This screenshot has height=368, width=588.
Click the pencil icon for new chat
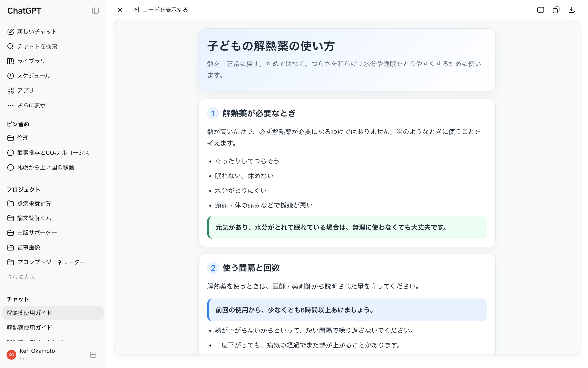click(10, 32)
